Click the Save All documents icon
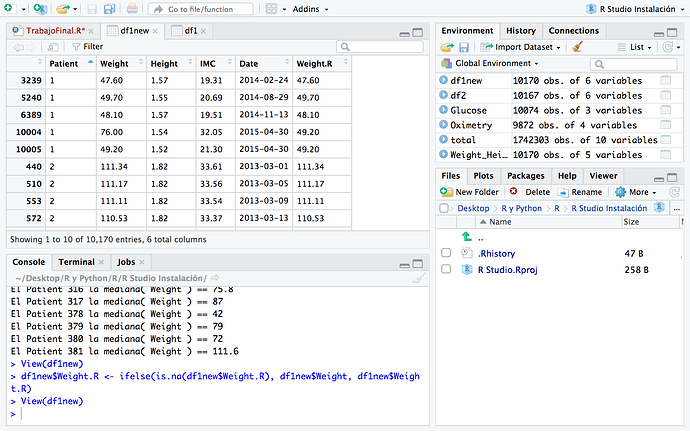Image resolution: width=690 pixels, height=431 pixels. point(109,9)
